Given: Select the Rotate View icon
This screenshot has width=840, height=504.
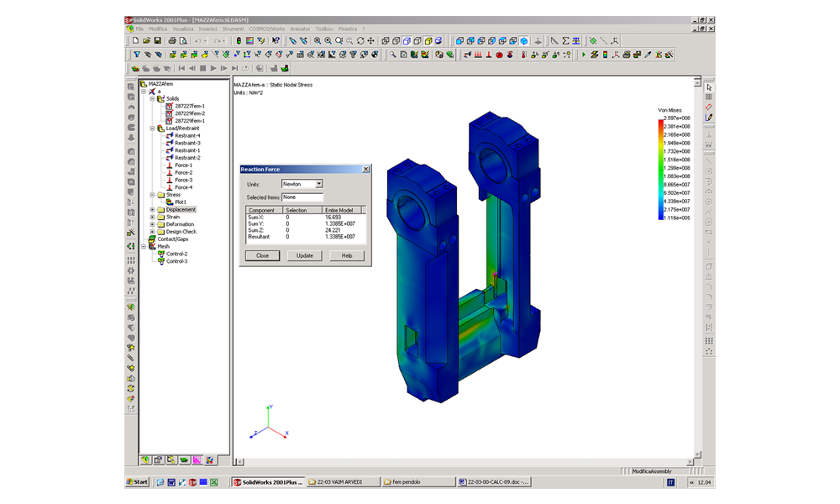Looking at the screenshot, I should [x=360, y=40].
